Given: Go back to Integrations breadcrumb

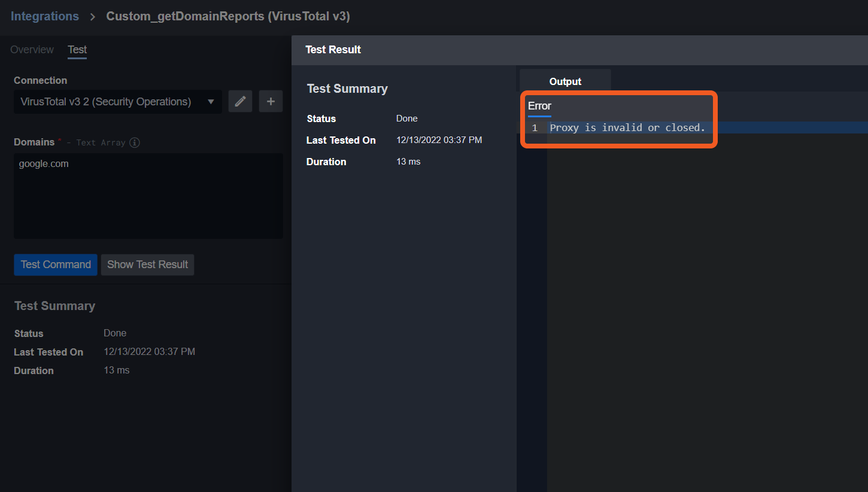Looking at the screenshot, I should point(45,16).
